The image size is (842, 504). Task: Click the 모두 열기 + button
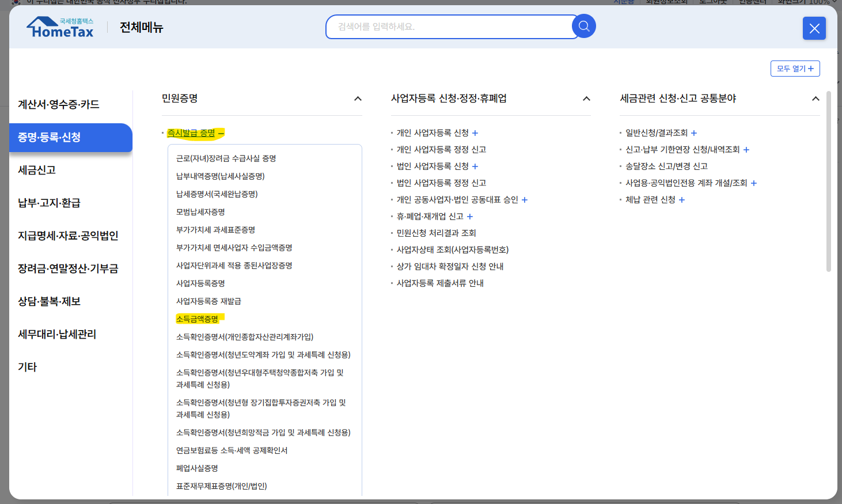(x=795, y=69)
